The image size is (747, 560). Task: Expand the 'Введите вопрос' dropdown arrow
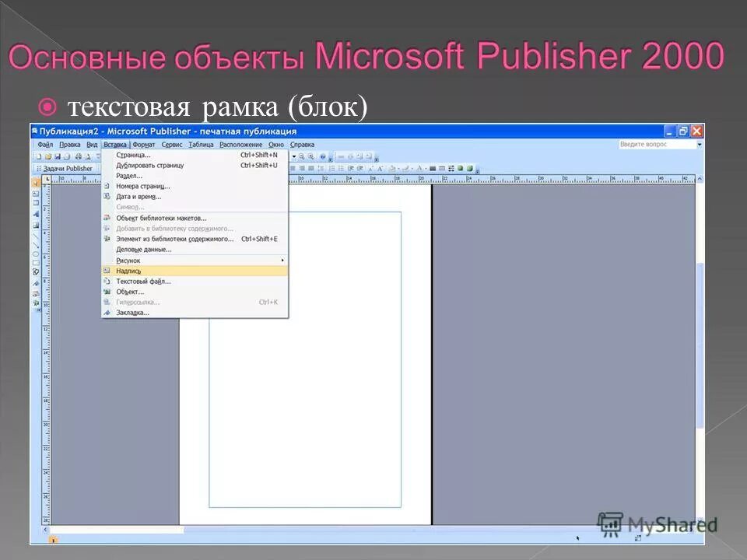(x=699, y=145)
